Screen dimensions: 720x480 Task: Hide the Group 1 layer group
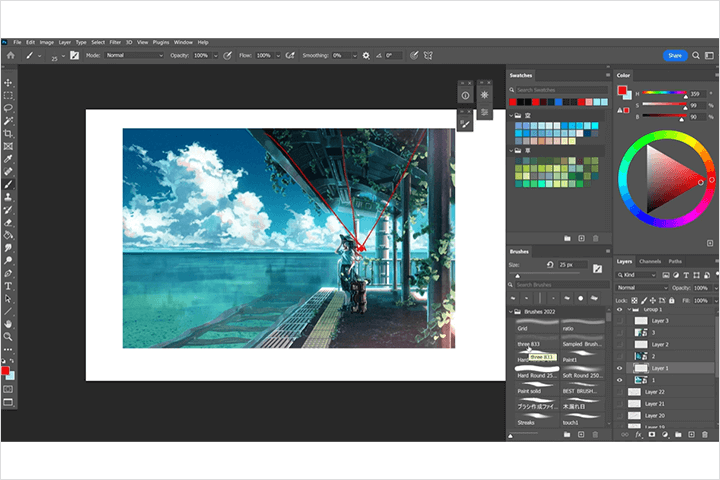(619, 310)
